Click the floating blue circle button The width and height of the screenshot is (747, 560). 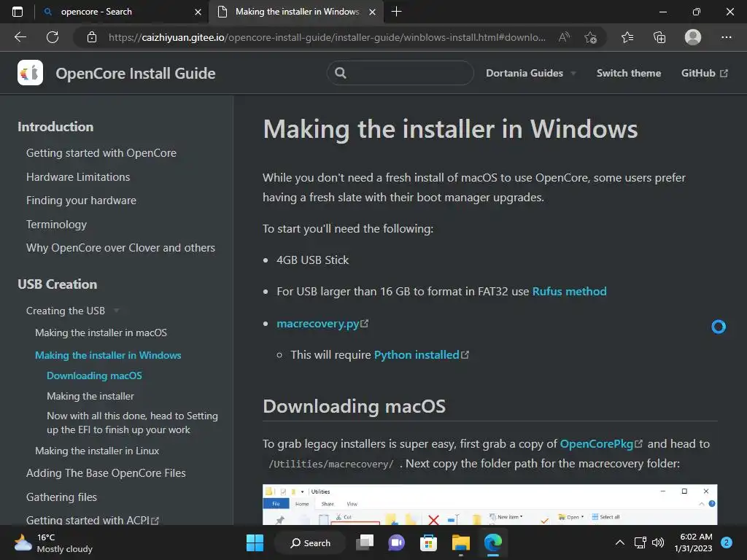coord(719,327)
